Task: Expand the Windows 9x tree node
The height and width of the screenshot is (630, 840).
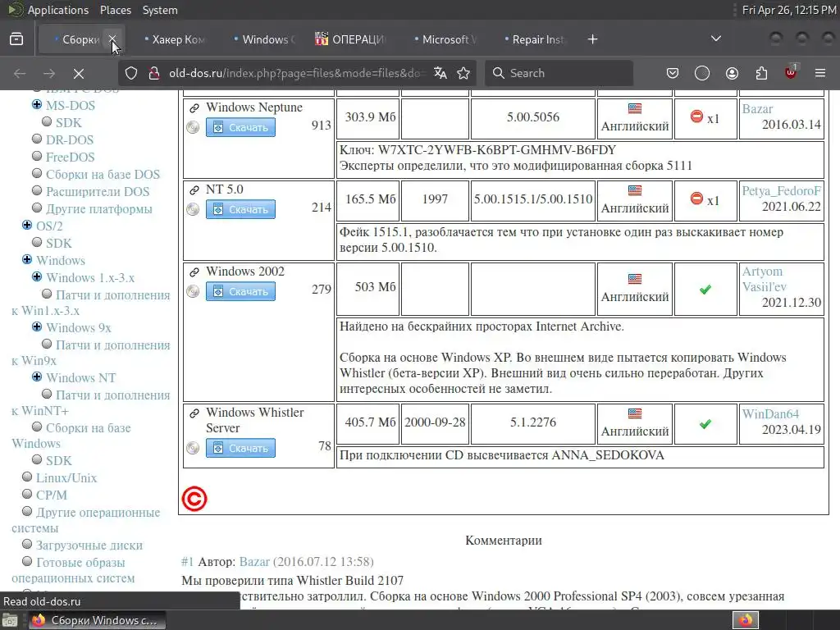Action: [x=37, y=326]
